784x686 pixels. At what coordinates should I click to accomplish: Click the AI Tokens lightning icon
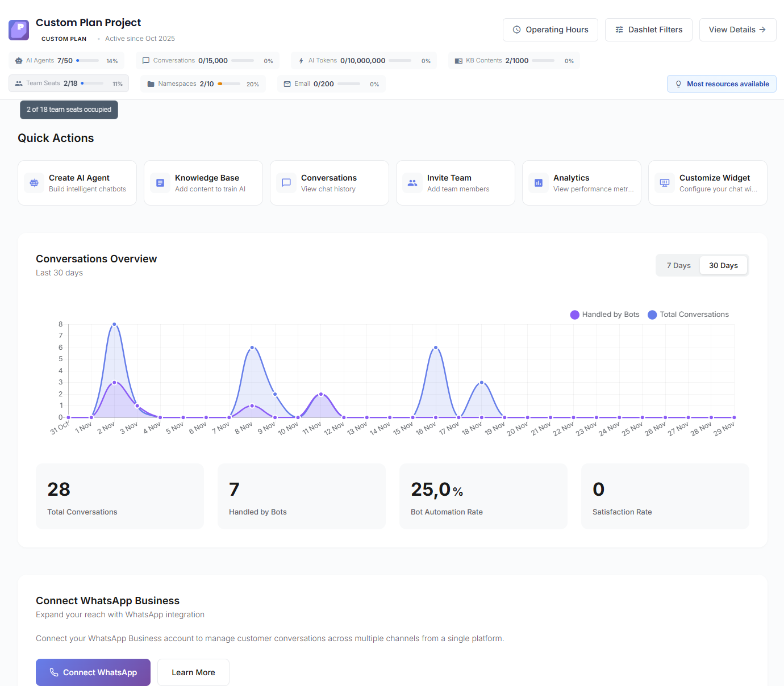point(301,60)
